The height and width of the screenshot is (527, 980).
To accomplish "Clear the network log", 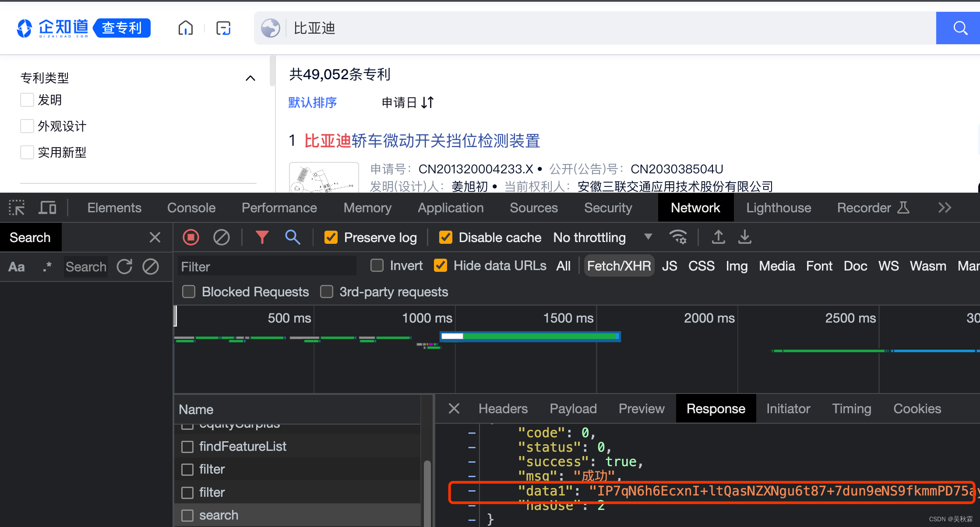I will coord(221,237).
